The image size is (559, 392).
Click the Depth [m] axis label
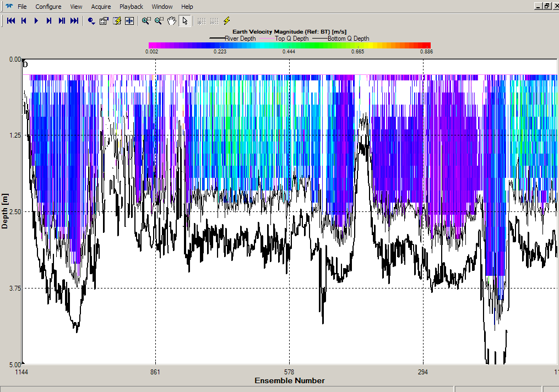[4, 211]
